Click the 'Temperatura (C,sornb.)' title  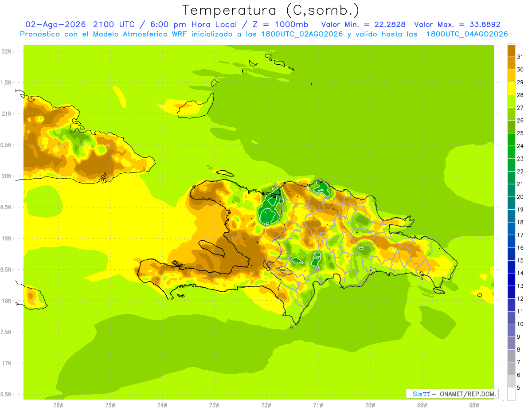(270, 10)
